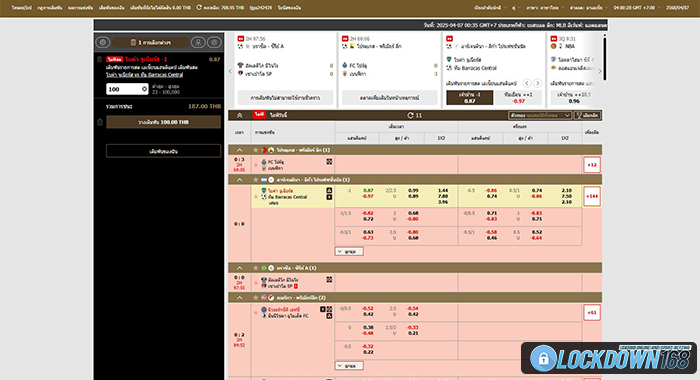Favorite the fourth league header star above 84:52 match
The image size is (700, 380).
256,297
